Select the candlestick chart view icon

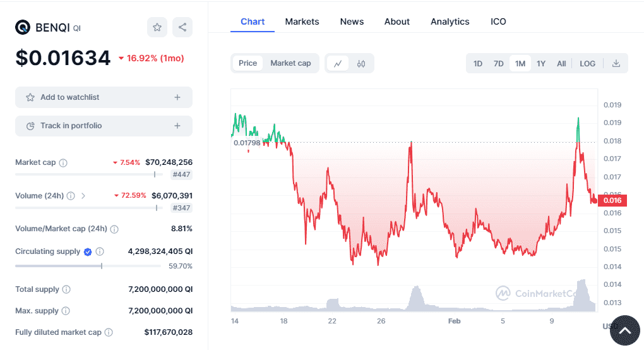pos(361,64)
